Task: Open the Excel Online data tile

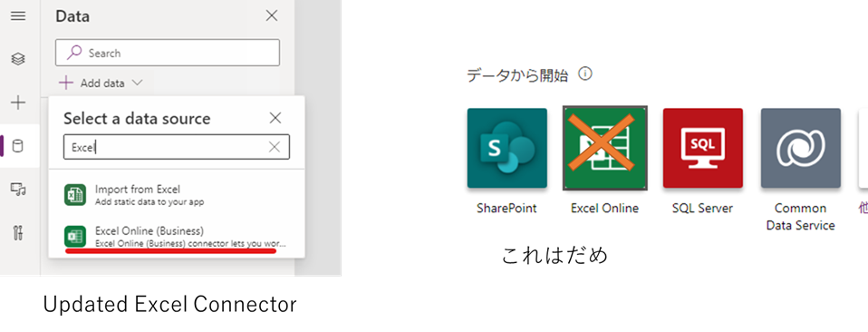Action: pos(605,148)
